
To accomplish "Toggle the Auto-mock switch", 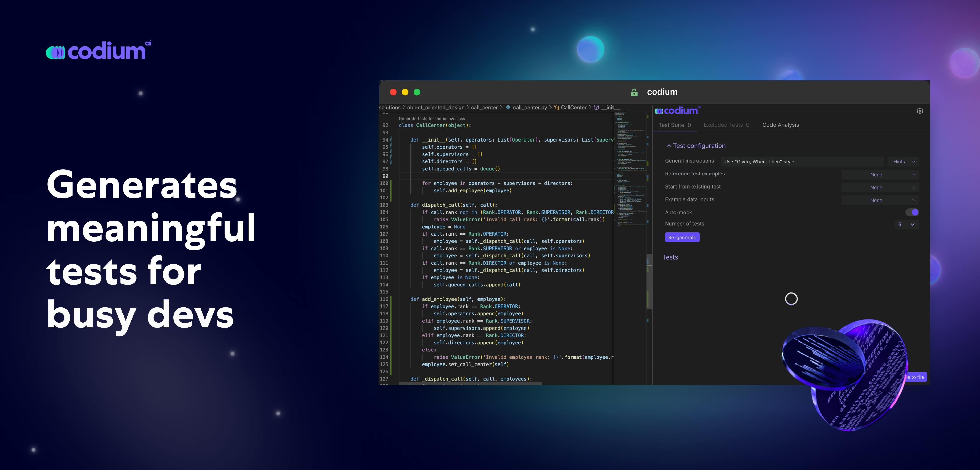I will 912,212.
